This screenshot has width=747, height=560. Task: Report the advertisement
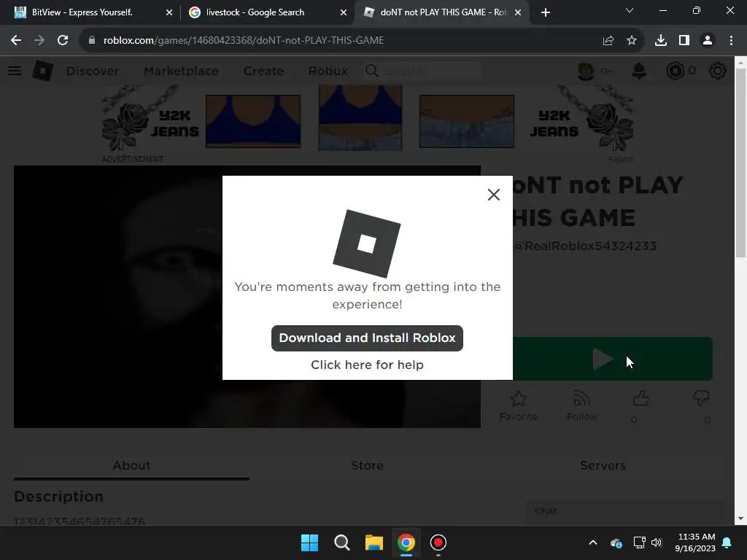tap(620, 159)
